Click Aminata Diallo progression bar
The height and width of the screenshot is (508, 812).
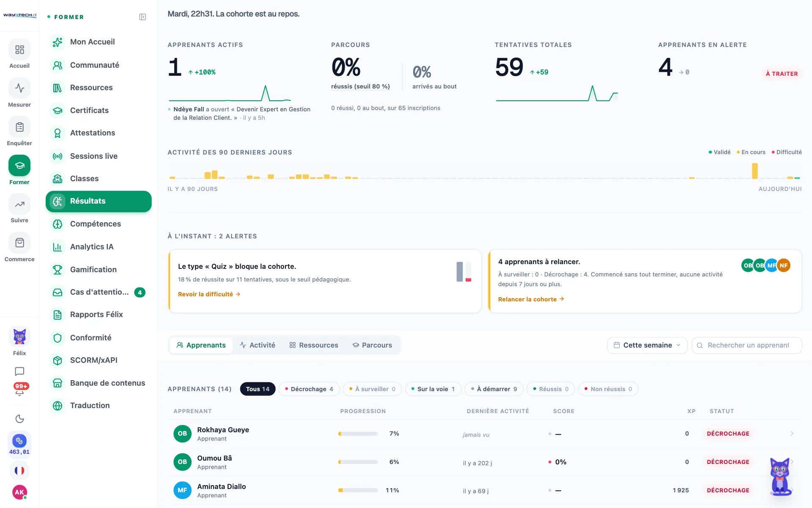(358, 490)
